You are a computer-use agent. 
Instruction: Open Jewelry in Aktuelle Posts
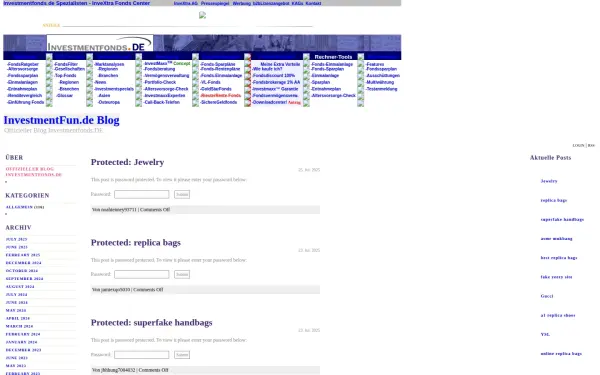(x=549, y=181)
